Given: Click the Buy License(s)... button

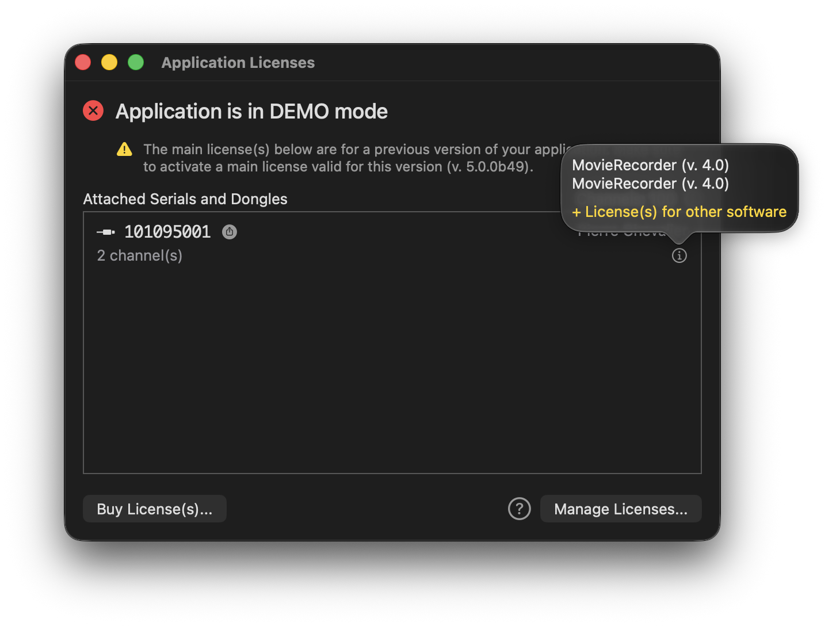Looking at the screenshot, I should (155, 509).
